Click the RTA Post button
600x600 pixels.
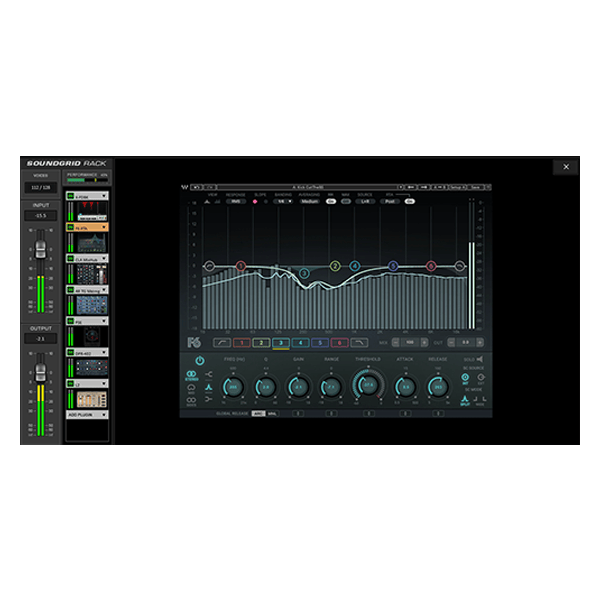click(390, 201)
